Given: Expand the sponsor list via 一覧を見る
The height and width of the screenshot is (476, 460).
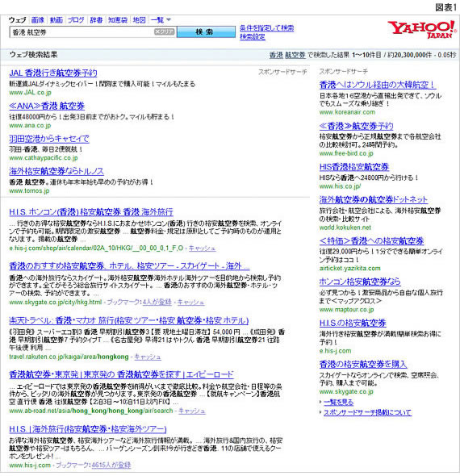Looking at the screenshot, I should [x=339, y=403].
